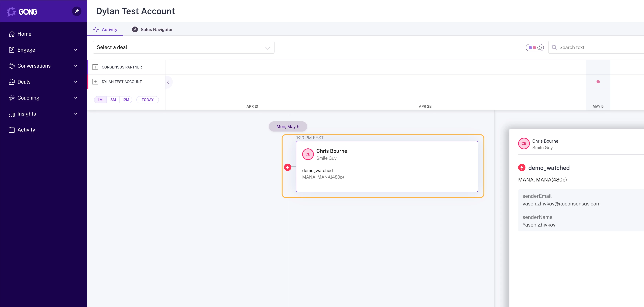Image resolution: width=644 pixels, height=307 pixels.
Task: Click the APR 28 timeline label
Action: (x=425, y=106)
